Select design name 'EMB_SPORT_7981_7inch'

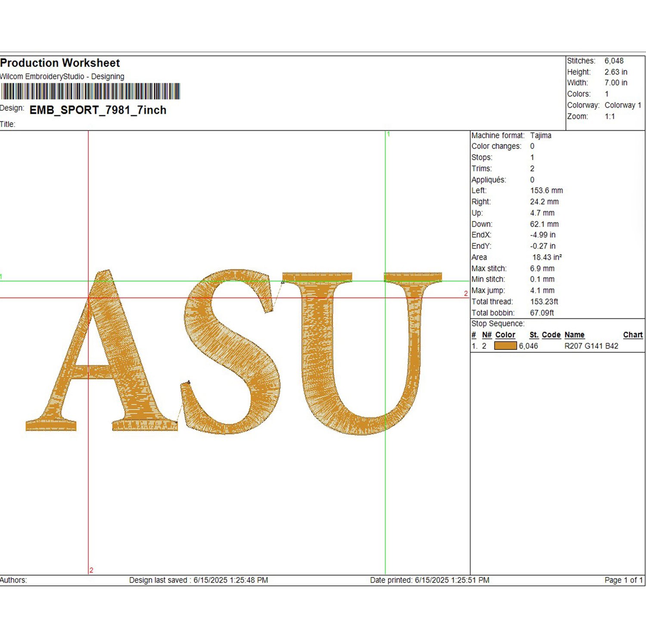(x=98, y=110)
